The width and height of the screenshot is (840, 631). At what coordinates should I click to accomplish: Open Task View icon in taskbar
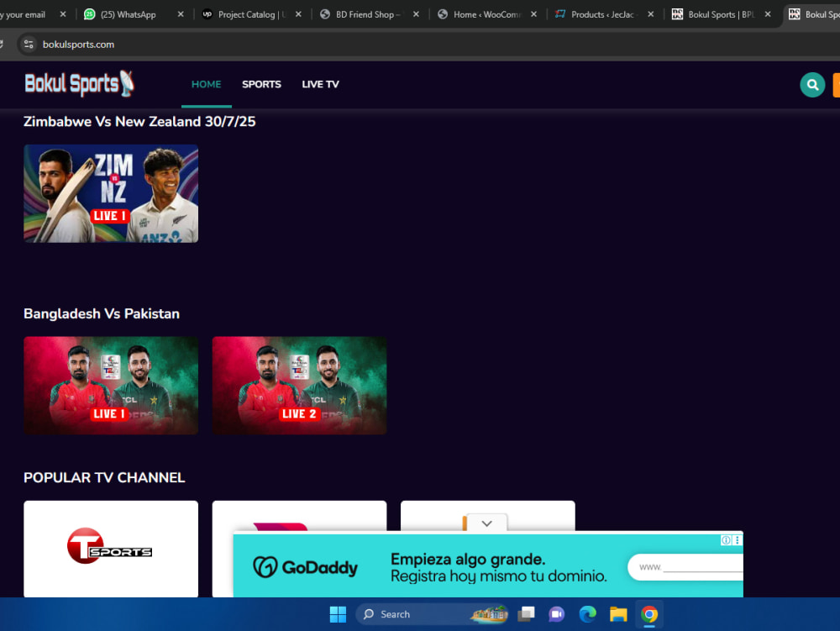(x=526, y=614)
